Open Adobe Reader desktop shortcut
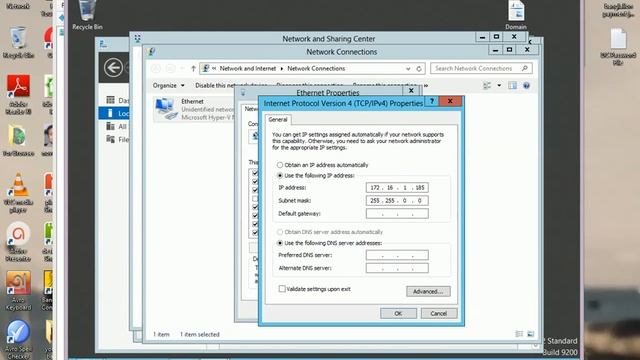This screenshot has height=360, width=640. 18,94
